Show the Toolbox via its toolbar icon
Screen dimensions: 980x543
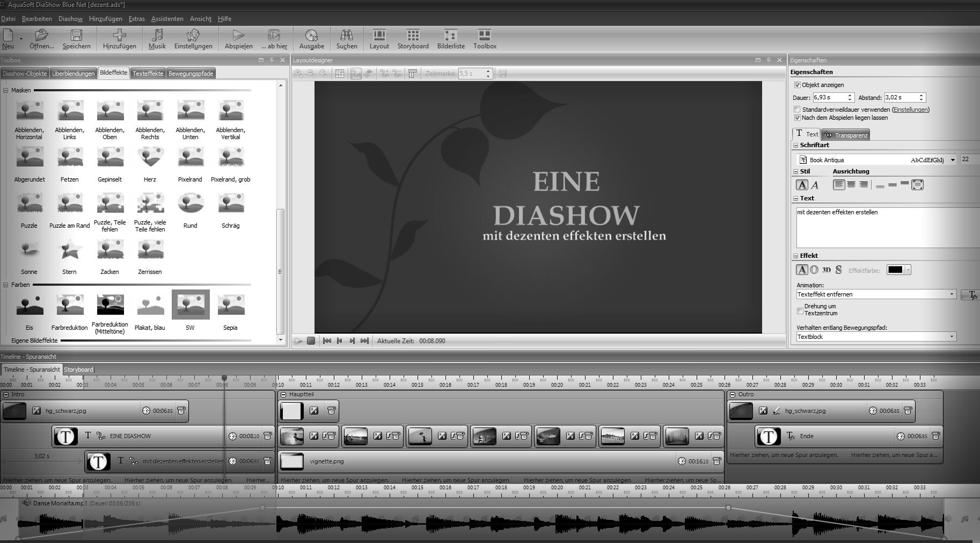[x=485, y=35]
